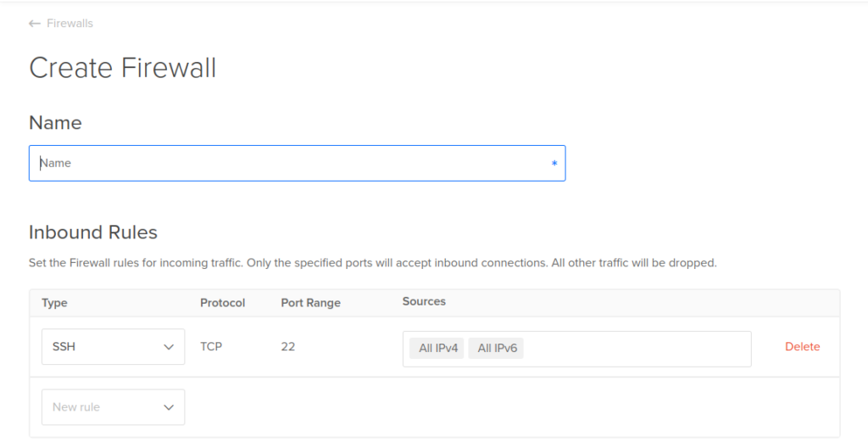Click the Type column header
The width and height of the screenshot is (868, 448).
(54, 303)
